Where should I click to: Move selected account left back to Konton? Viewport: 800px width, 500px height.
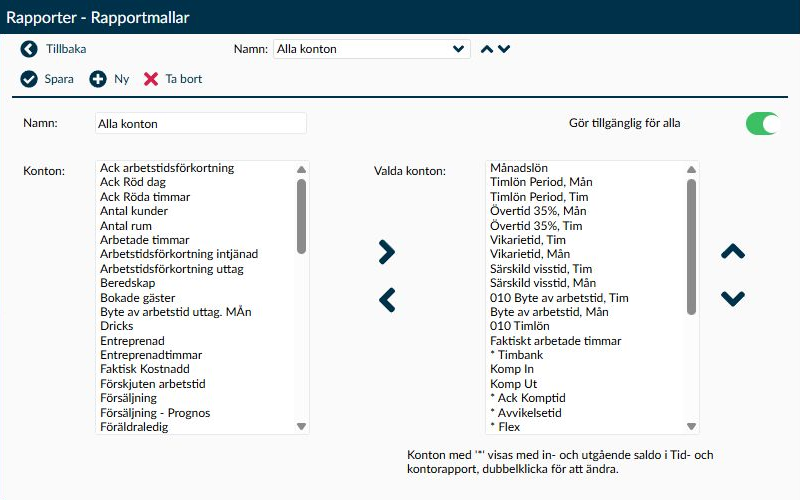tap(387, 300)
